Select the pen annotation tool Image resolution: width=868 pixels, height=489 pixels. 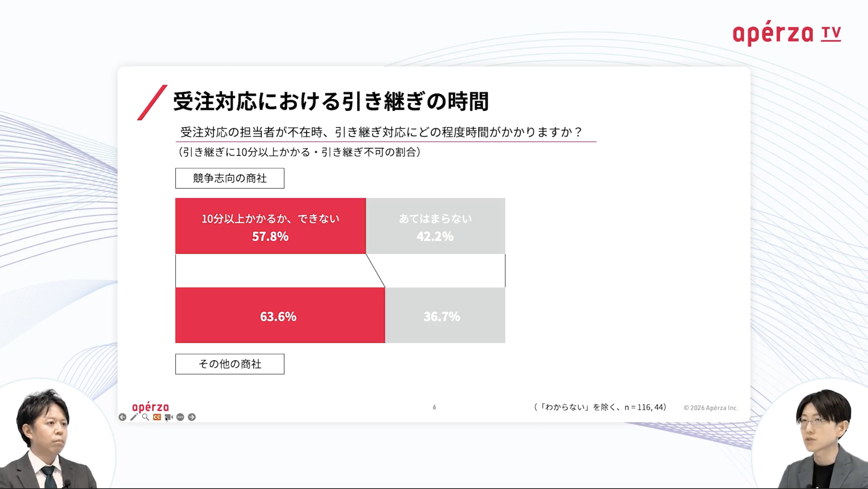coord(134,417)
